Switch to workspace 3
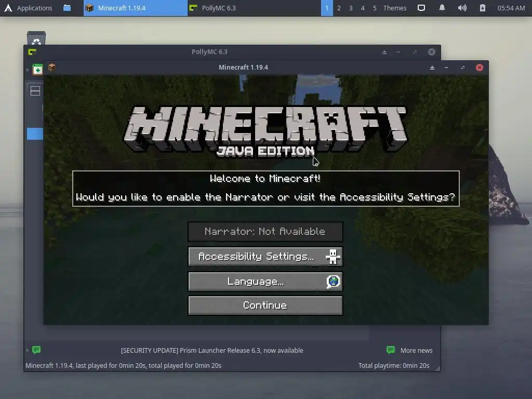 [x=351, y=8]
